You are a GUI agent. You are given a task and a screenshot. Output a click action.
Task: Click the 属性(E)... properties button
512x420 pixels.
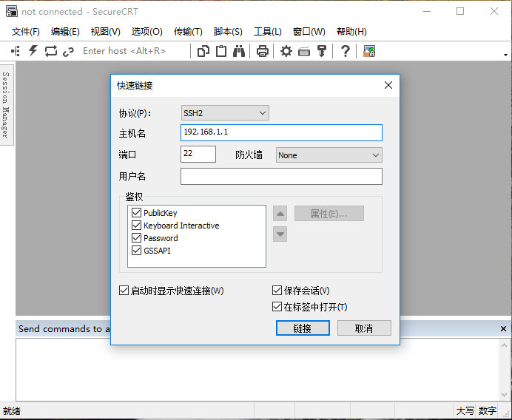tap(329, 214)
